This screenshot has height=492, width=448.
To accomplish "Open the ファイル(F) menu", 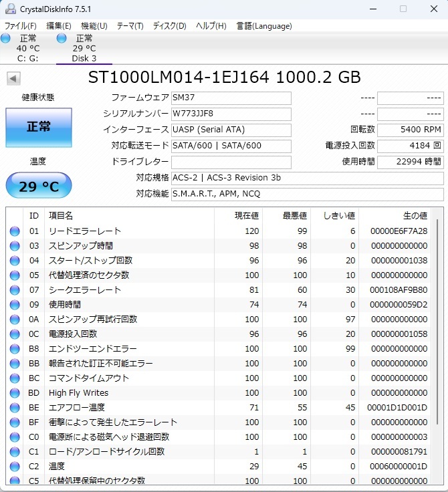I will pos(21,25).
